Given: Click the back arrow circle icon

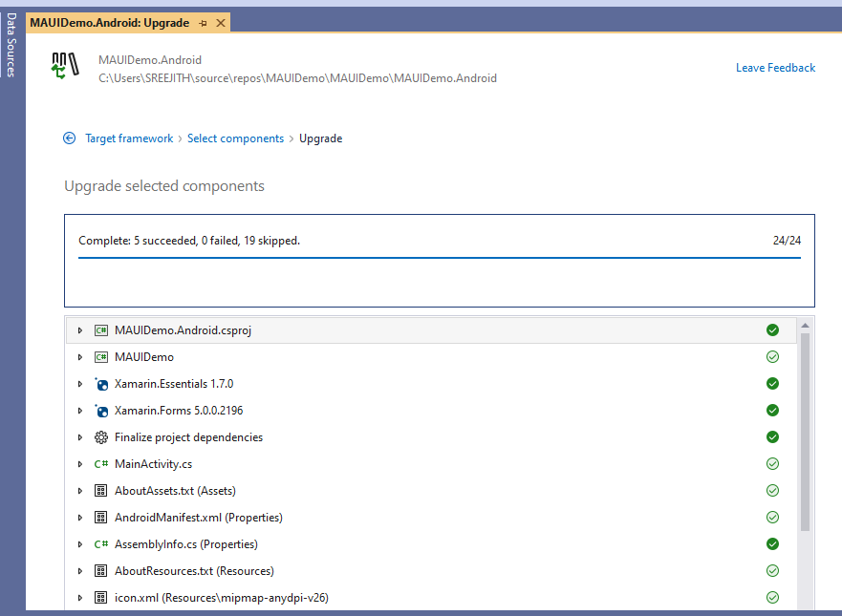Looking at the screenshot, I should (x=69, y=138).
